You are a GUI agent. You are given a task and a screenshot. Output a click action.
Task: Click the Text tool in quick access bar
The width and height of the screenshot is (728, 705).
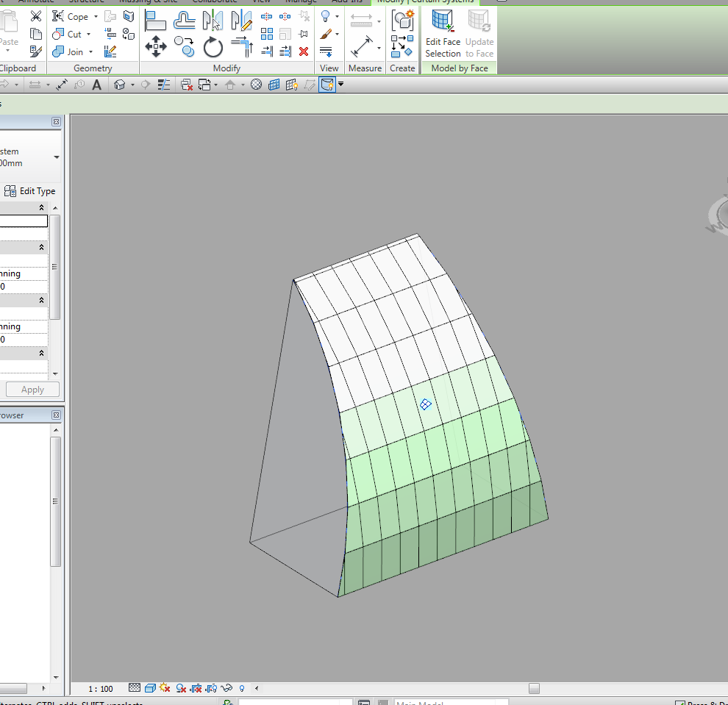(x=97, y=85)
